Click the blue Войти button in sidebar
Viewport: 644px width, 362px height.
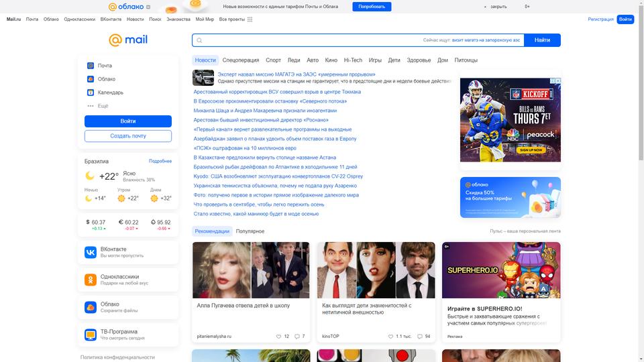(x=128, y=121)
